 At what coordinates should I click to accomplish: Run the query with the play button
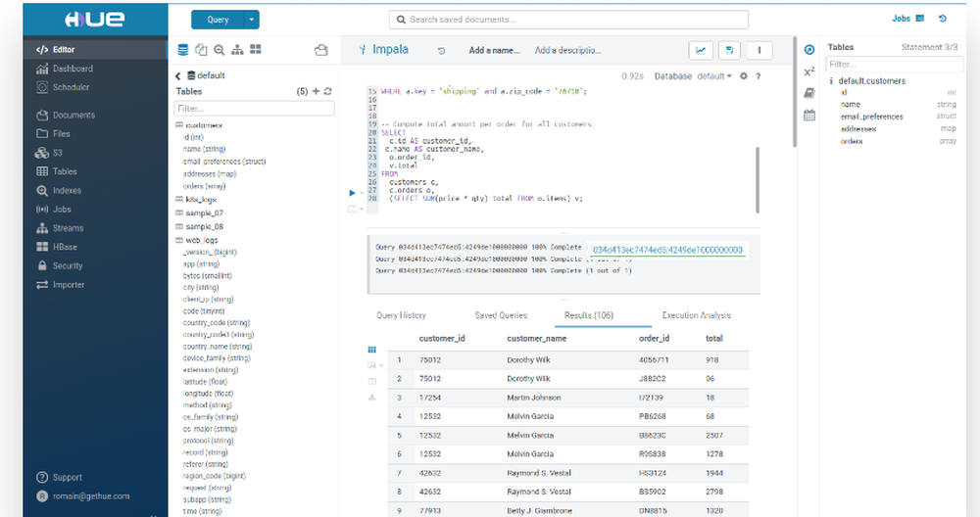(x=352, y=193)
